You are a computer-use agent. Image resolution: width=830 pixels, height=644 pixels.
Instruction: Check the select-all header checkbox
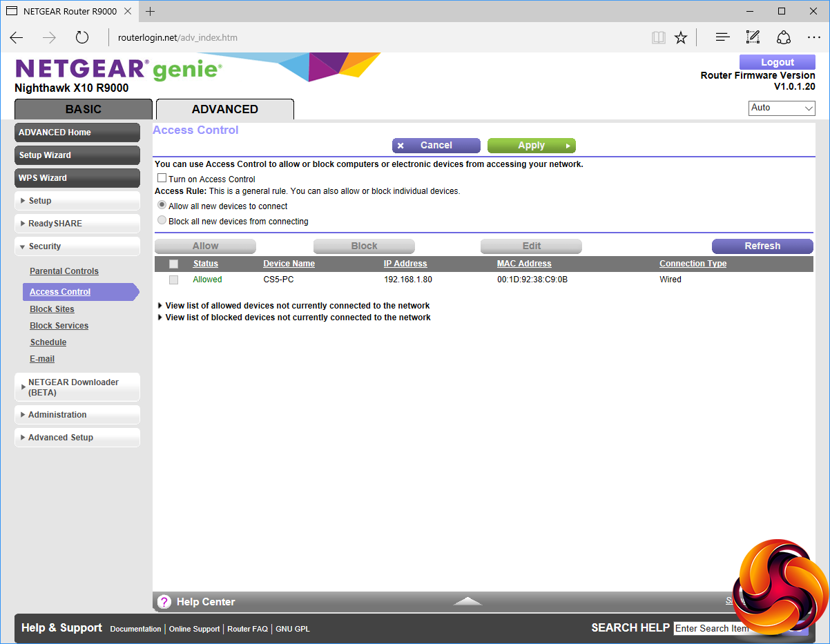point(173,264)
